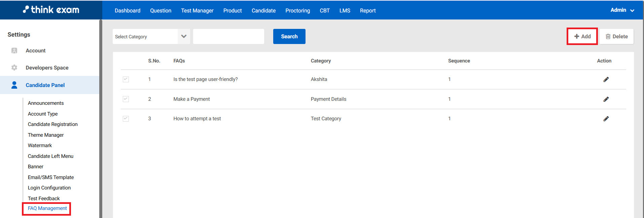
Task: Click the FAQ search text field
Action: 228,37
